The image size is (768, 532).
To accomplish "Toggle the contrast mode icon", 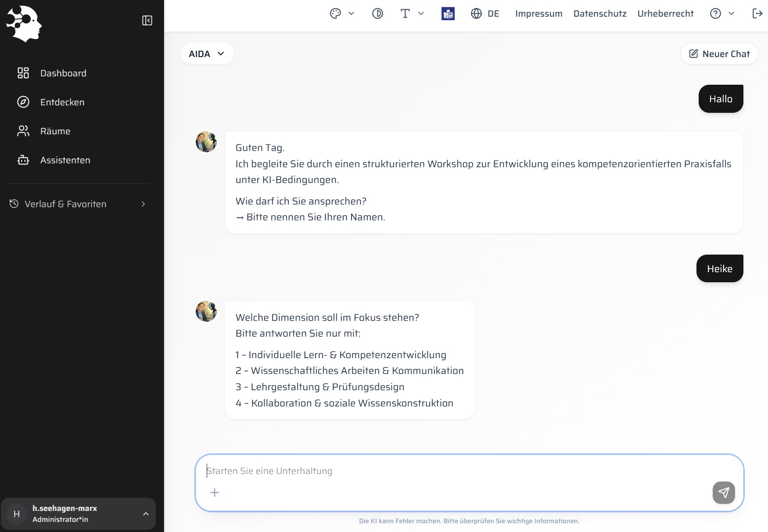I will point(377,14).
